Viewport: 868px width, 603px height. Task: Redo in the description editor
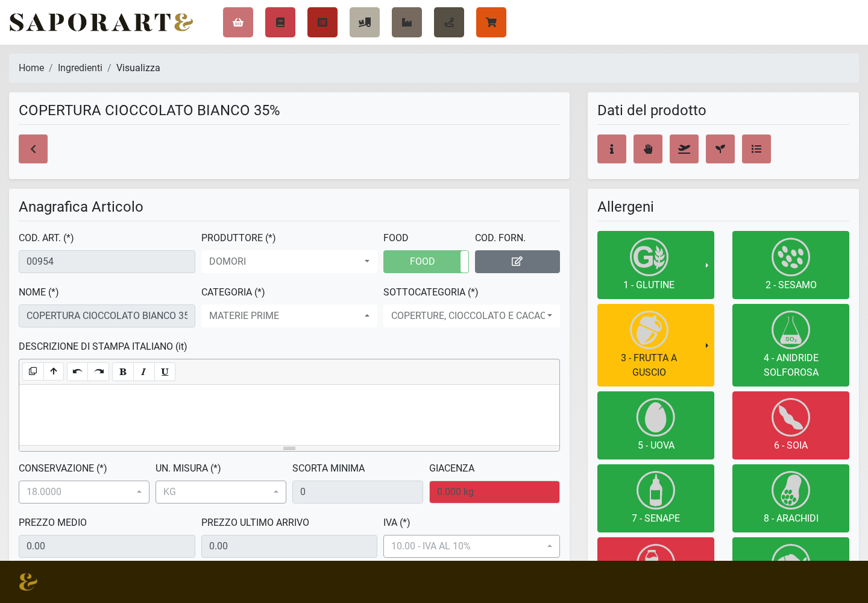pyautogui.click(x=99, y=371)
